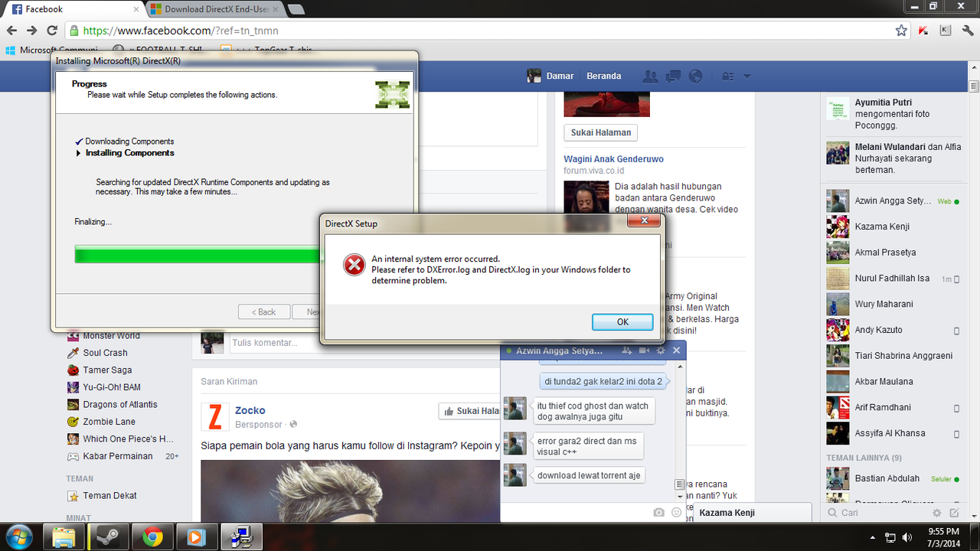Click OK in the DirectX Setup error dialog
Viewport: 980px width, 551px height.
click(x=622, y=322)
